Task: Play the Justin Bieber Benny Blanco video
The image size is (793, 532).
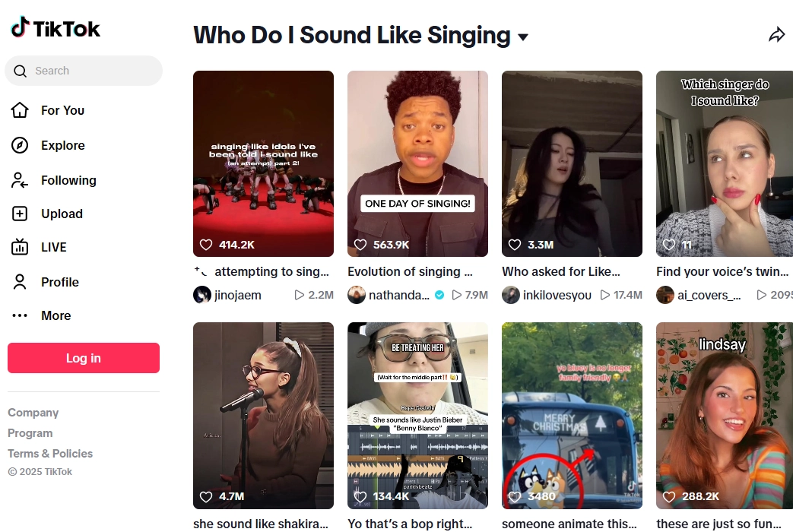Action: pyautogui.click(x=417, y=415)
